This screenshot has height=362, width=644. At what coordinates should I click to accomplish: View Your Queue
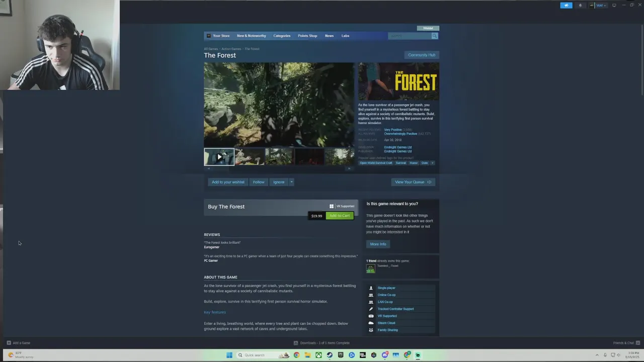tap(413, 182)
